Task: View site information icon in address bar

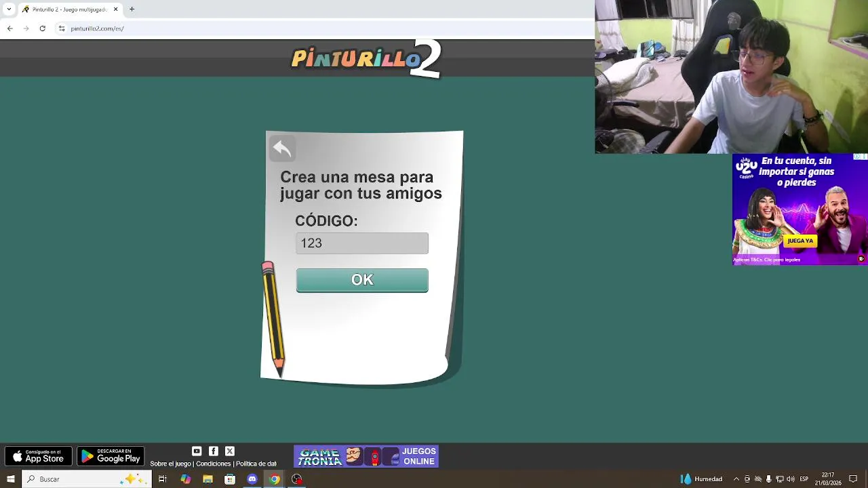Action: (61, 28)
